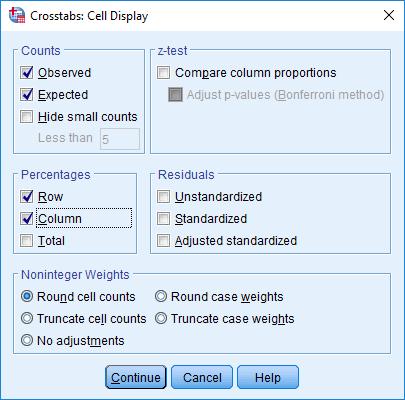This screenshot has height=400, width=405.
Task: Click the Crosstabs dialog title icon
Action: click(17, 15)
